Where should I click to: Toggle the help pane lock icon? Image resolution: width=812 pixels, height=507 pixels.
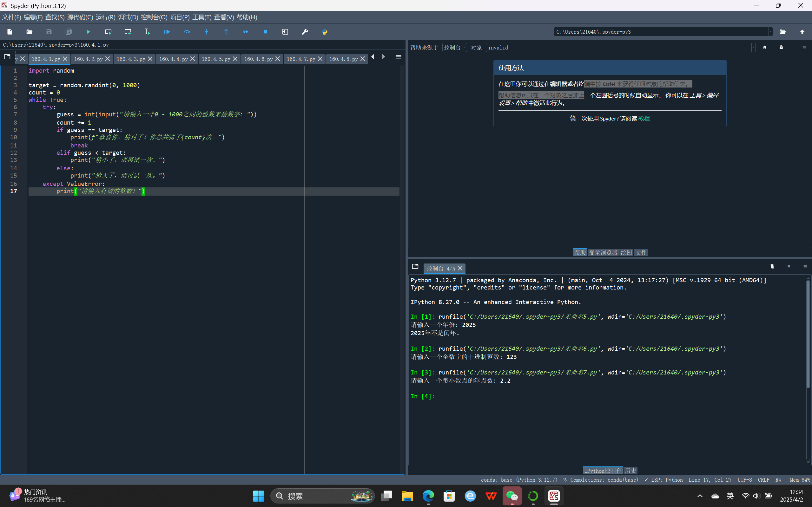click(x=781, y=47)
